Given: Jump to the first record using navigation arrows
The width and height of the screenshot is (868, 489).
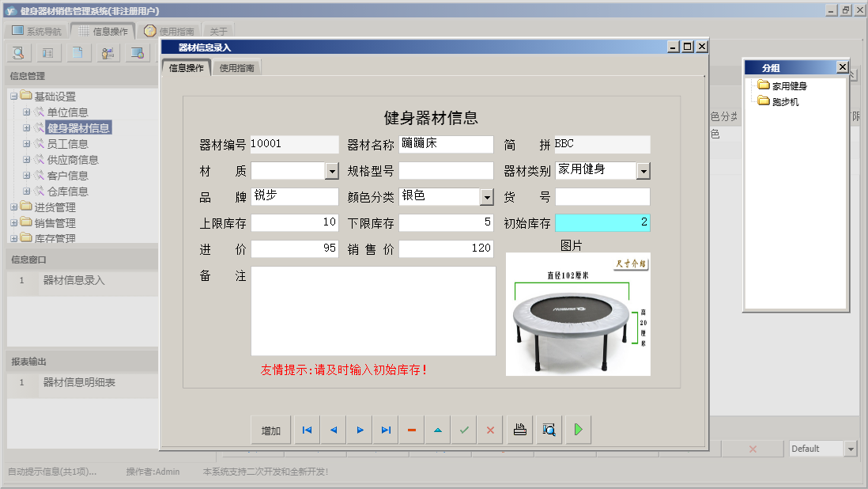Looking at the screenshot, I should [307, 429].
